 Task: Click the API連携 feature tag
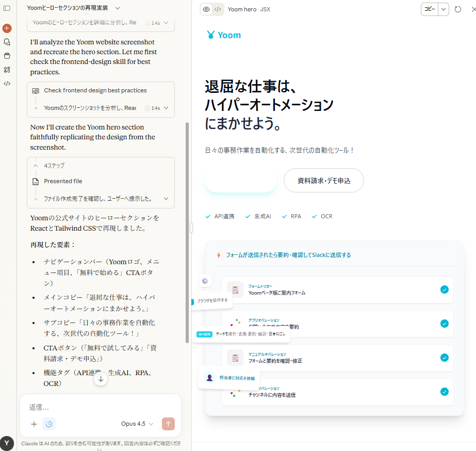pyautogui.click(x=220, y=216)
